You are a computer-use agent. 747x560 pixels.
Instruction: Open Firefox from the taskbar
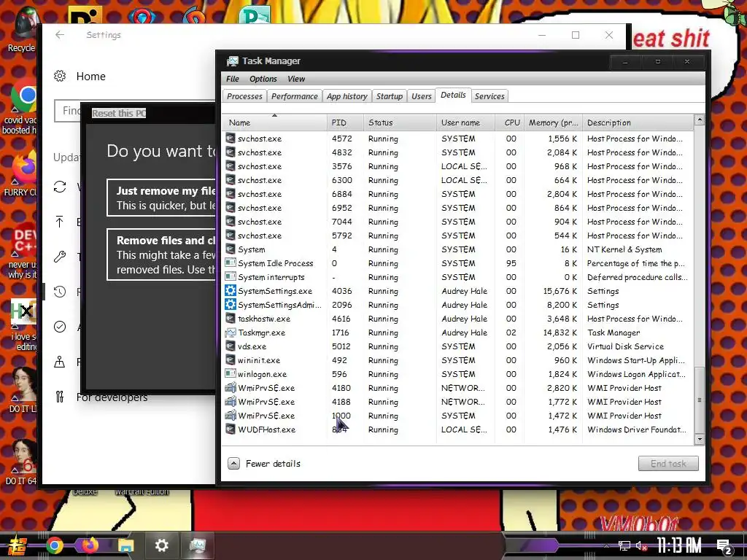coord(90,545)
